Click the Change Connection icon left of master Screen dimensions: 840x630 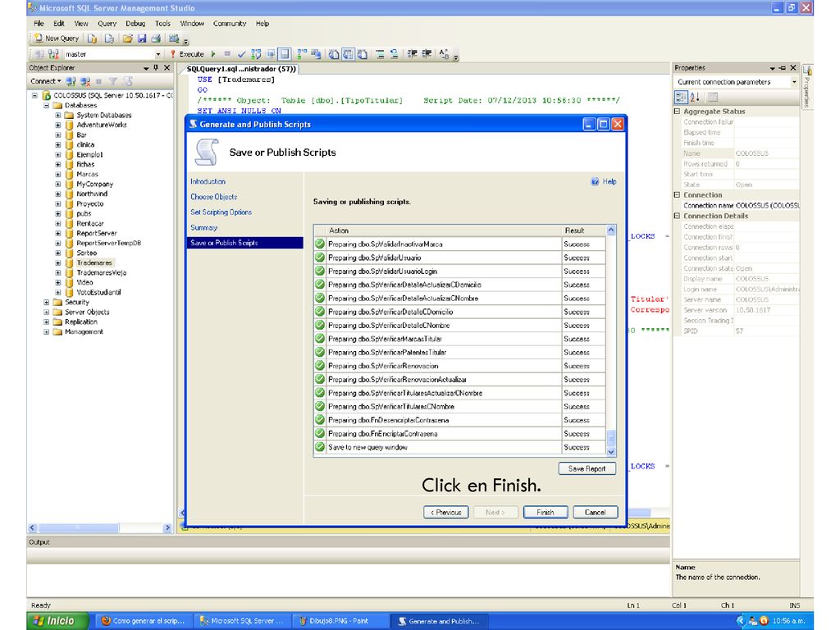coord(53,54)
